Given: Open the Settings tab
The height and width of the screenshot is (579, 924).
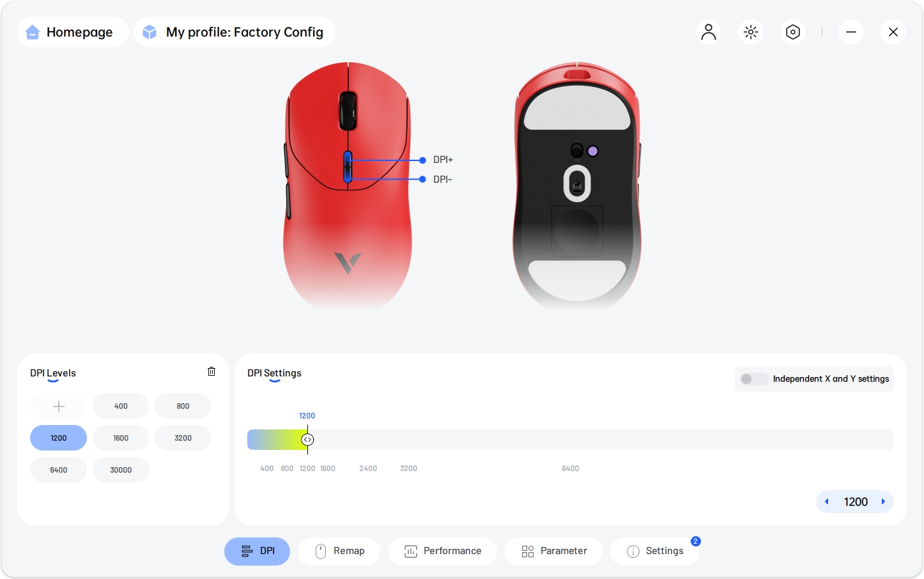Looking at the screenshot, I should point(655,551).
